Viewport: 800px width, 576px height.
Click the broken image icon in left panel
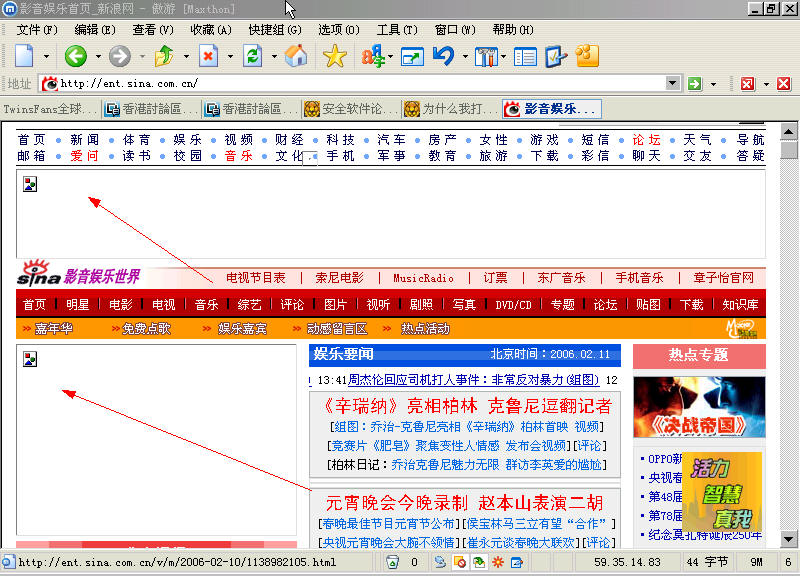coord(30,359)
